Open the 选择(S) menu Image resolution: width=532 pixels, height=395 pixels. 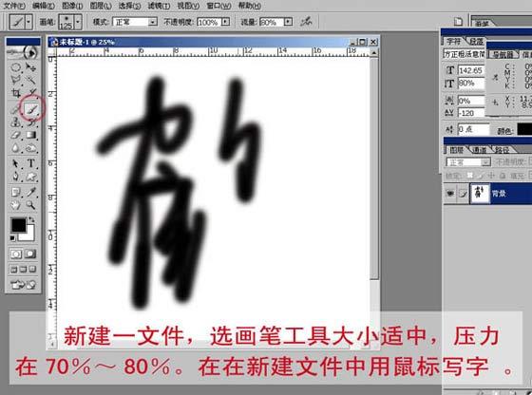[x=129, y=6]
